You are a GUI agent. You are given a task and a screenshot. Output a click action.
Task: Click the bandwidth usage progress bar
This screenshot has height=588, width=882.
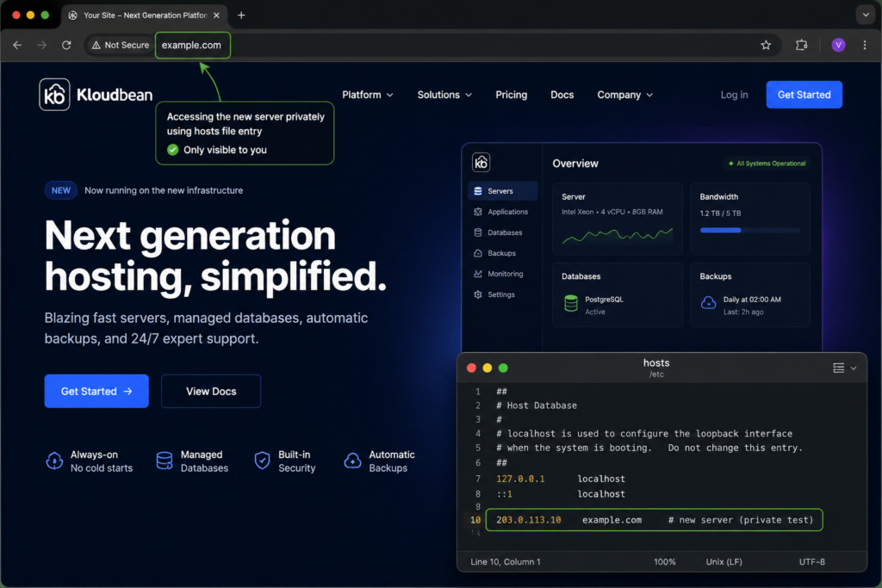(x=749, y=230)
